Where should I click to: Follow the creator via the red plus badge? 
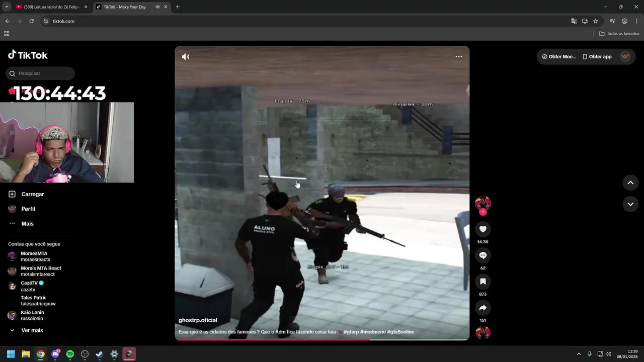pos(483,212)
